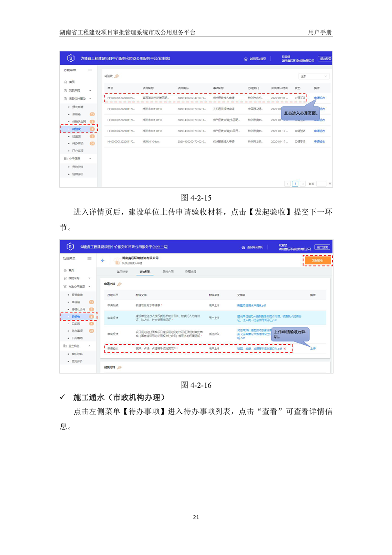Open 草稿箱 in upper sidebar

77,114
